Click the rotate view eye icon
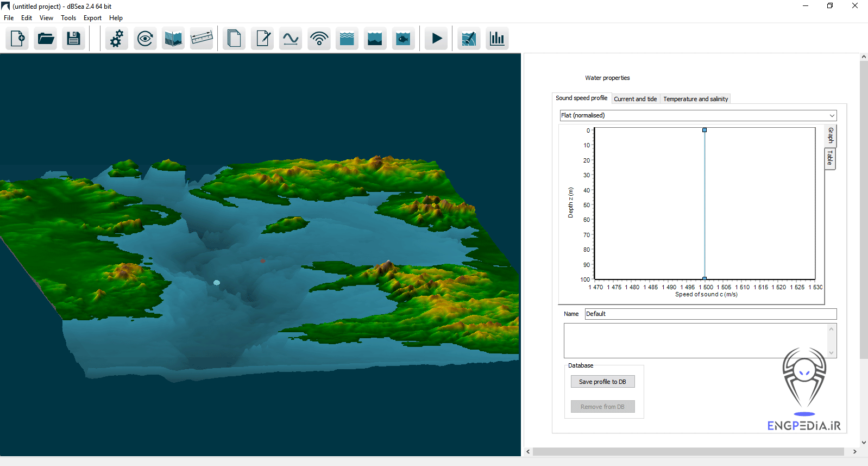This screenshot has height=466, width=868. pyautogui.click(x=145, y=39)
